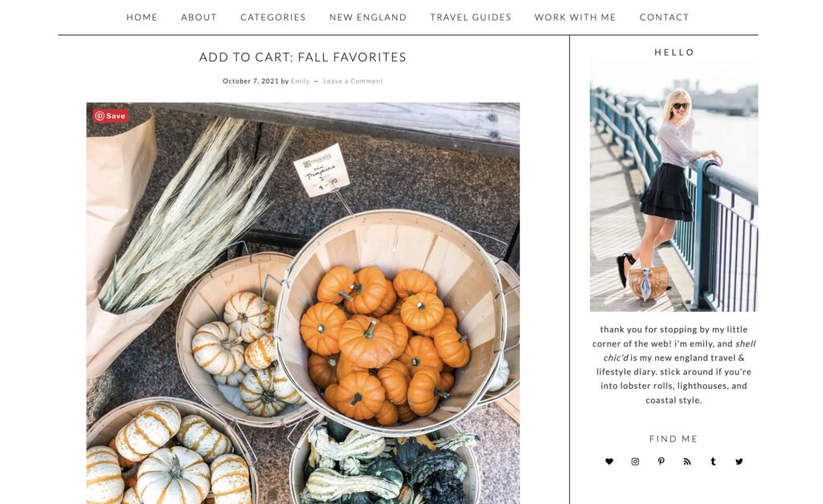823x504 pixels.
Task: Open the New England menu
Action: [368, 18]
